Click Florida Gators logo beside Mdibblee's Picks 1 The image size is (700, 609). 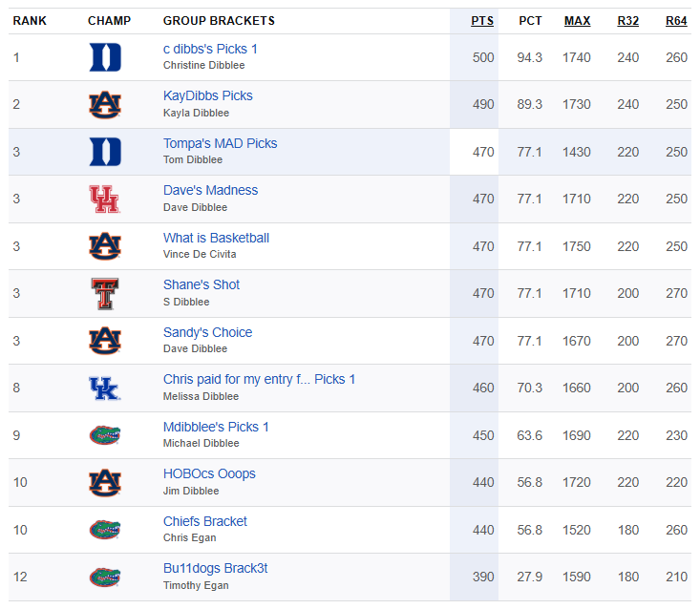click(x=105, y=435)
